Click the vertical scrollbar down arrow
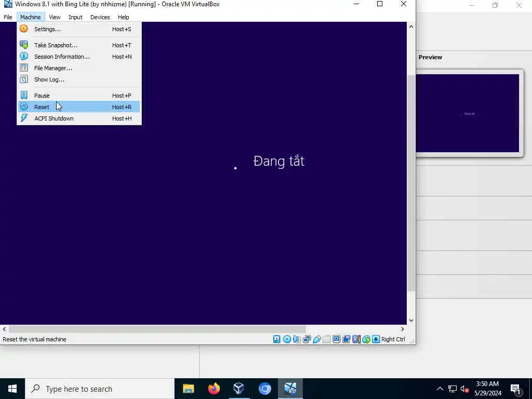 point(411,320)
